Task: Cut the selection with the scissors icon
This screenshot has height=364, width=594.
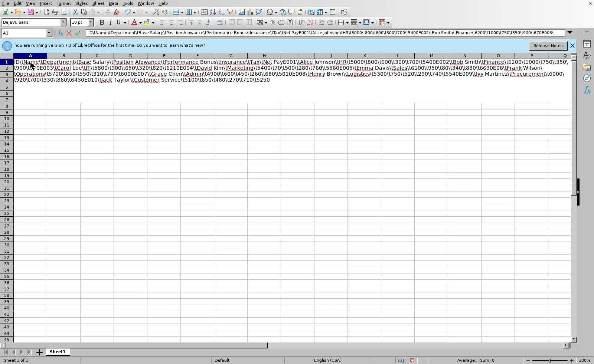Action: 75,12
